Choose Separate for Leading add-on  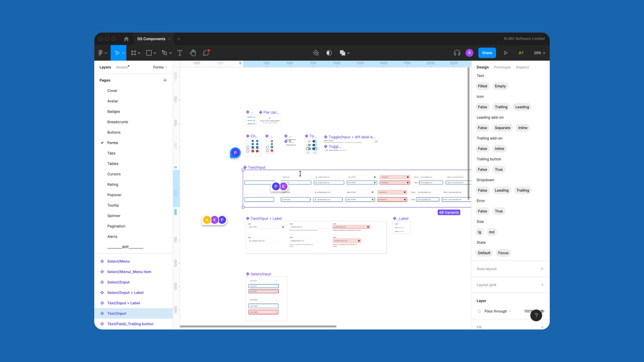[502, 128]
